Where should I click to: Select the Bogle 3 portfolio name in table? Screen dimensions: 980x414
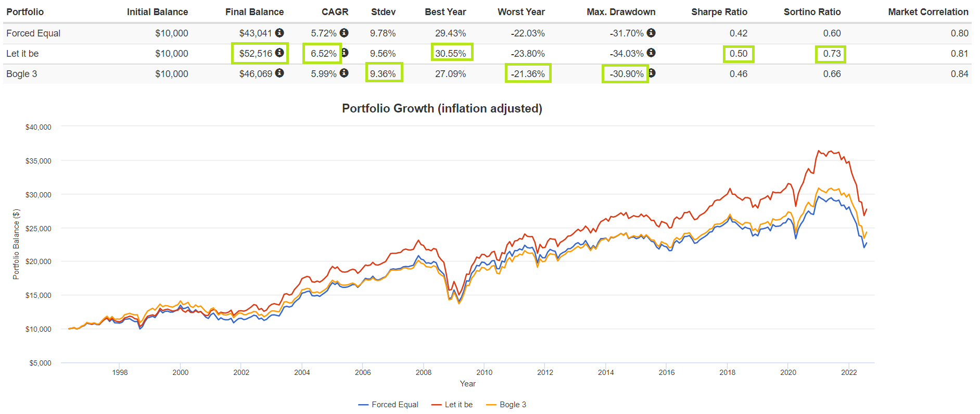pyautogui.click(x=22, y=74)
